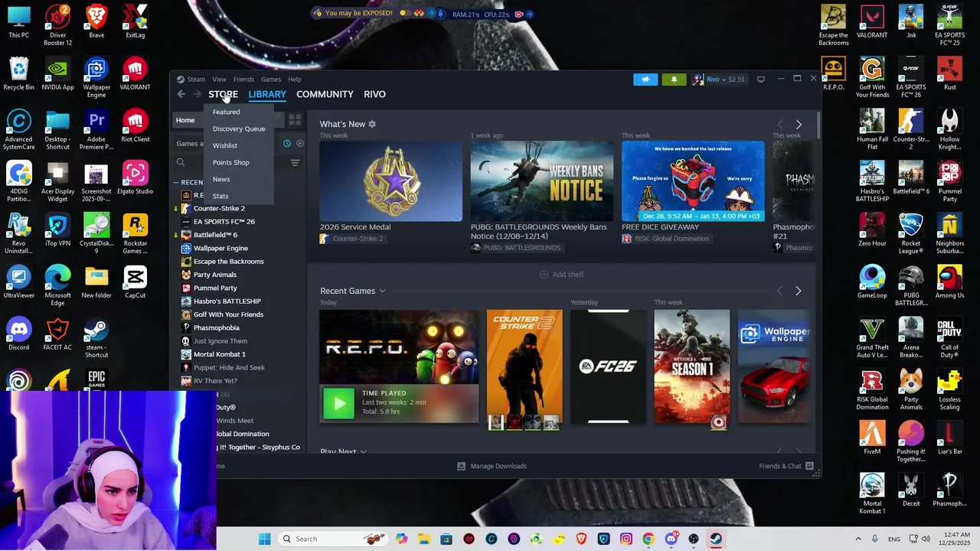This screenshot has width=980, height=551.
Task: Open Friends & Chat icon
Action: (809, 466)
